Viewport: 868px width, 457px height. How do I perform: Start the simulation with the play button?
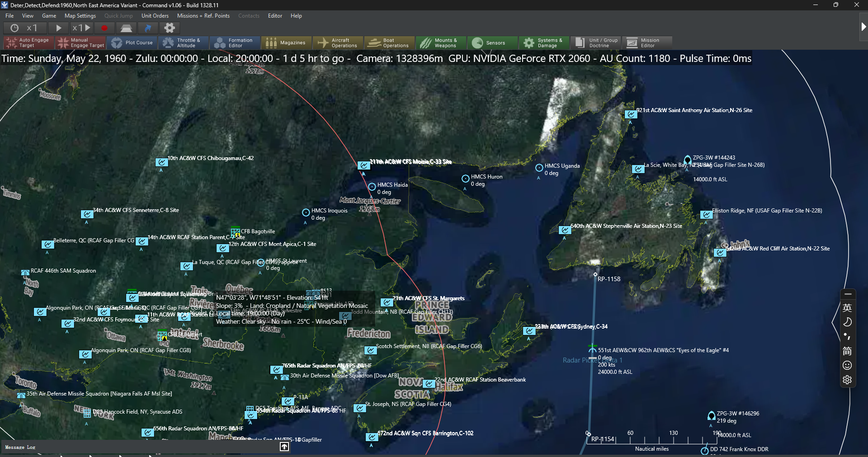(x=58, y=28)
